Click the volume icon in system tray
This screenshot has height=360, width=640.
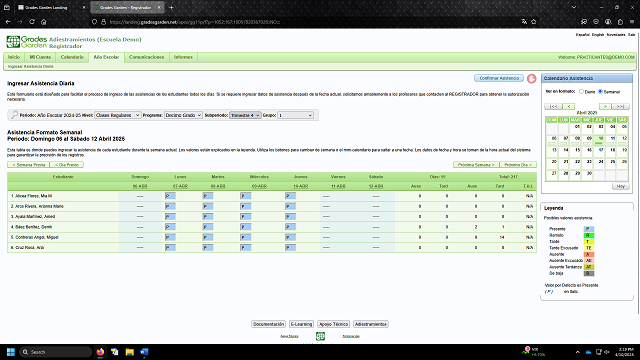tap(607, 352)
